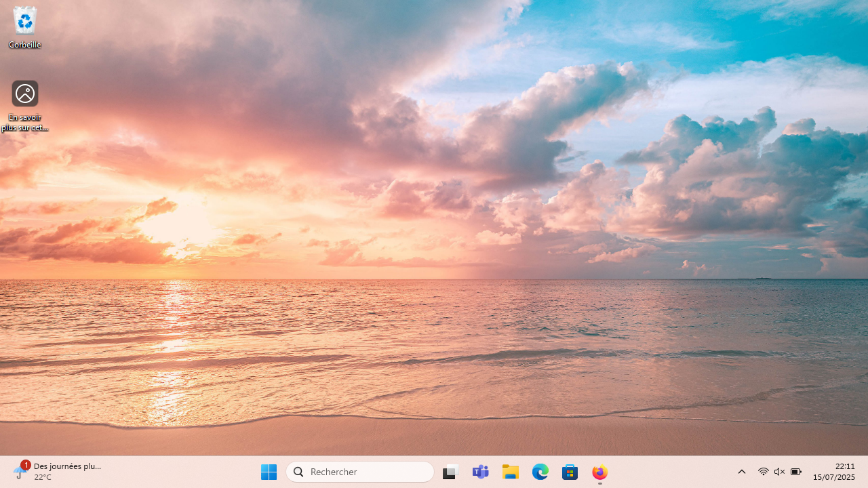Click the magnifier icon in the search box

tap(298, 472)
